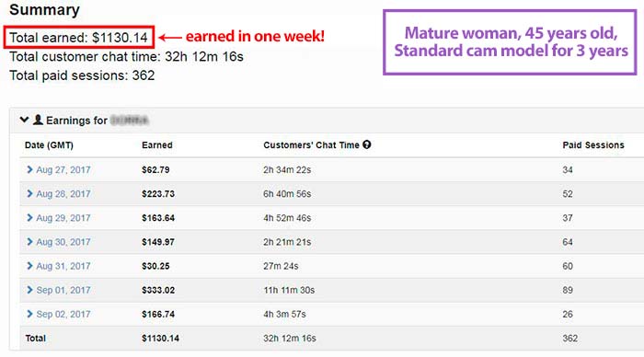The height and width of the screenshot is (357, 644).
Task: Click the Earnings for panel header text
Action: click(x=76, y=121)
